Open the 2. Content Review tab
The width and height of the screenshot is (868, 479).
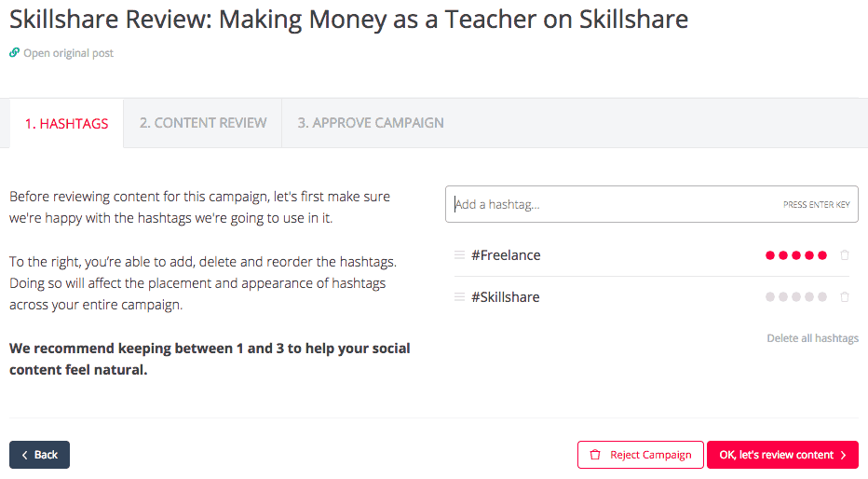point(203,123)
